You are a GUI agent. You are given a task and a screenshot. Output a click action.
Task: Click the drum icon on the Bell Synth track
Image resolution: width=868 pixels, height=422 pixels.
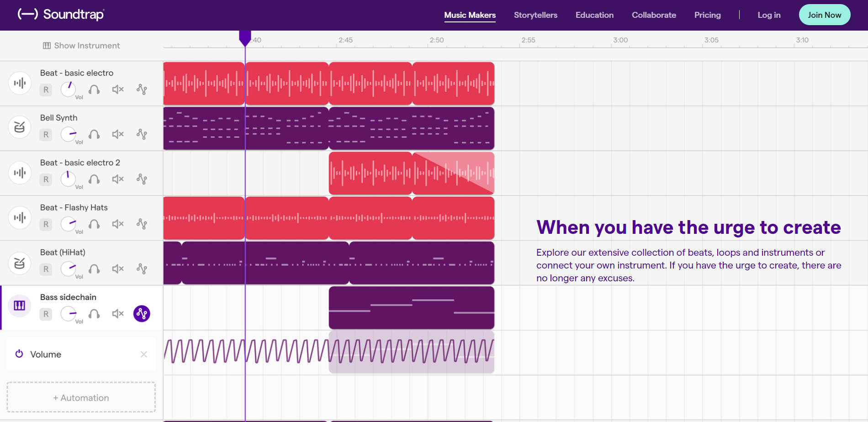point(19,127)
